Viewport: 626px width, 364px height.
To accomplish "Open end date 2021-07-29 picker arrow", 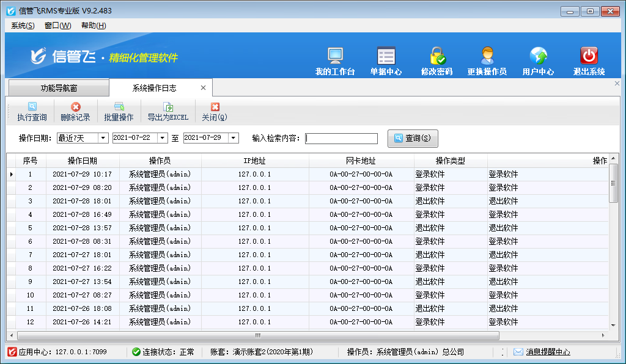I will click(x=233, y=138).
